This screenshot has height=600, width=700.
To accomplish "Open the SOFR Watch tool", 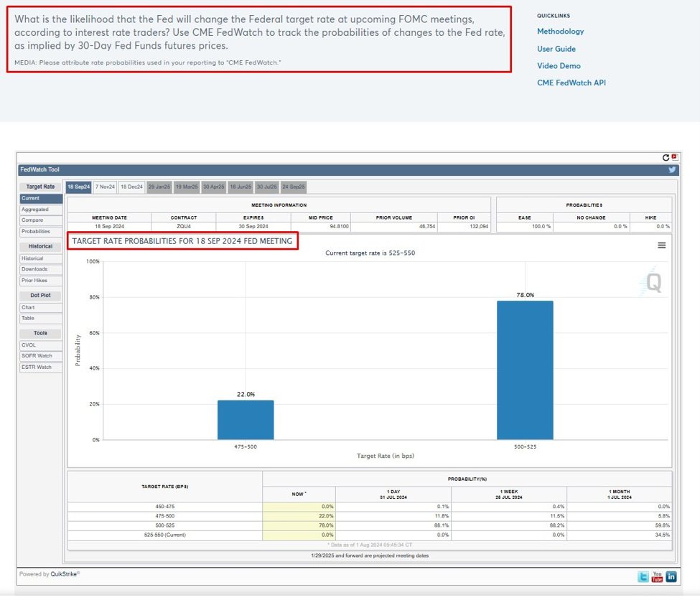I will 40,355.
